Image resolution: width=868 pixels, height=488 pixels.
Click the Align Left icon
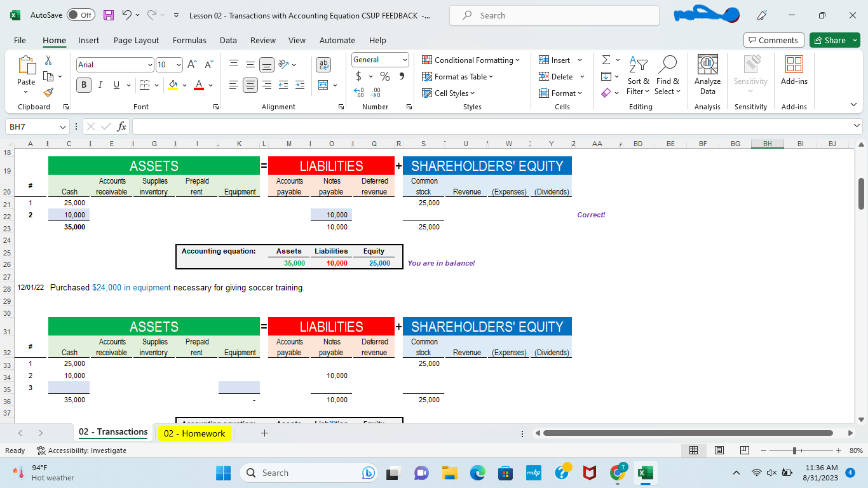click(x=234, y=85)
